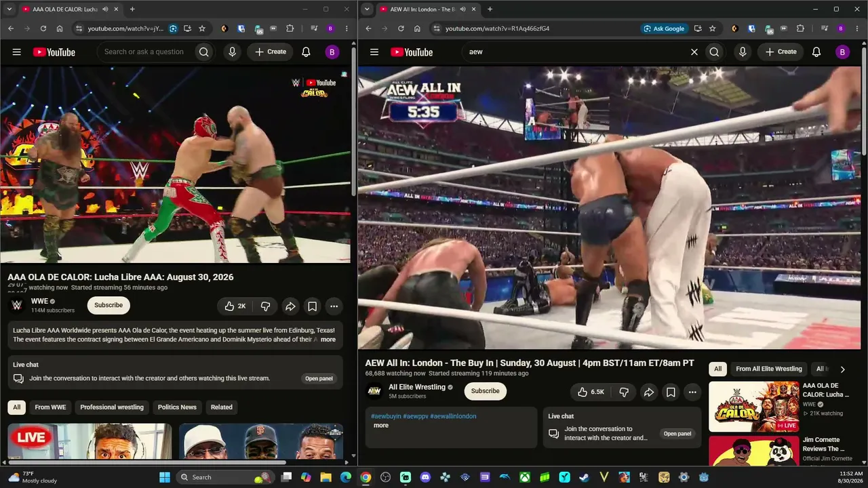
Task: Go to home page in left browser
Action: (60, 28)
